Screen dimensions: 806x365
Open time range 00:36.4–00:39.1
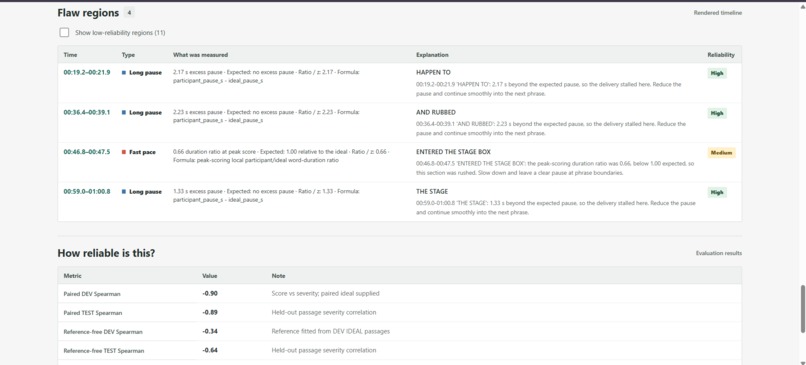click(87, 112)
